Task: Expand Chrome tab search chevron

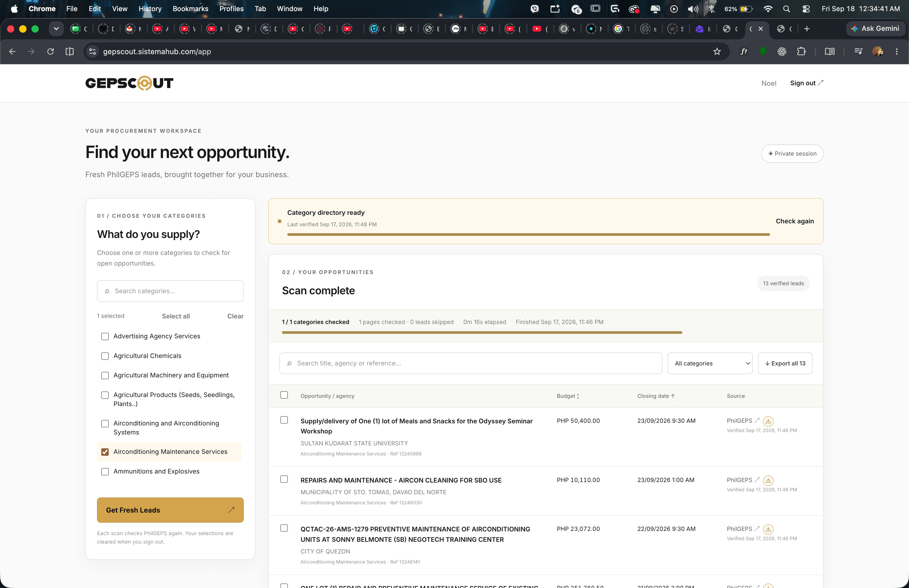Action: [56, 29]
